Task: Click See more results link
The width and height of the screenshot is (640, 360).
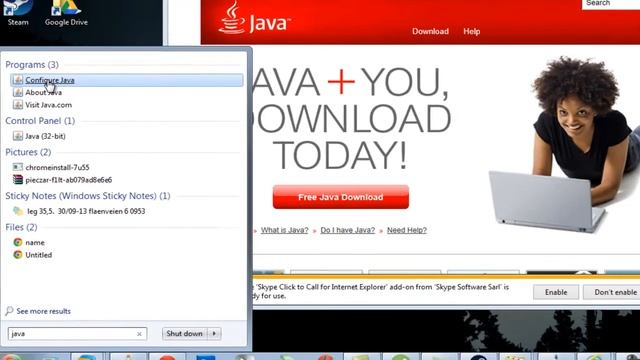Action: click(x=43, y=311)
